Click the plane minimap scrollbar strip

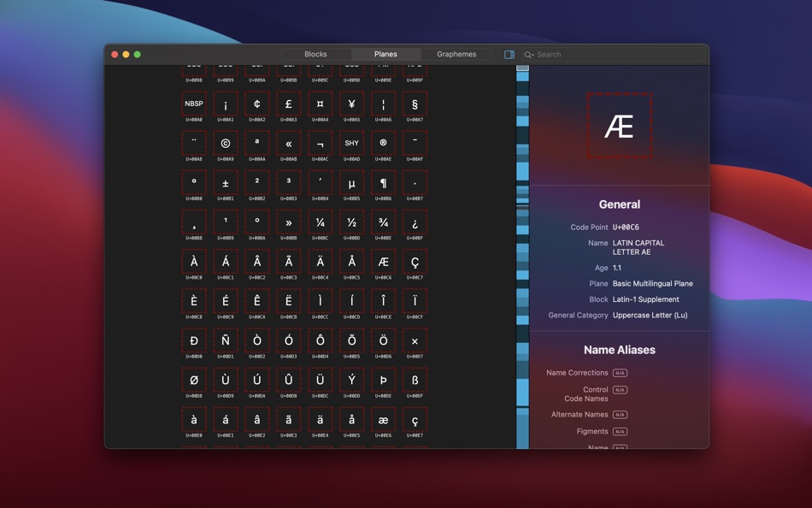522,257
